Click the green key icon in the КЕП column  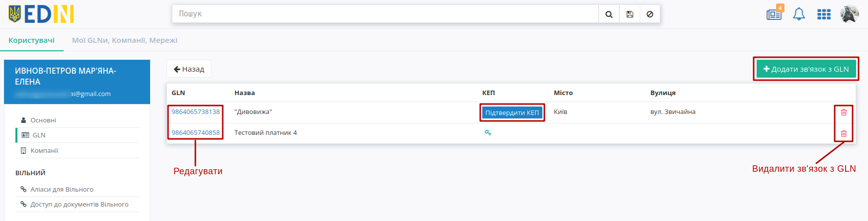(x=488, y=132)
